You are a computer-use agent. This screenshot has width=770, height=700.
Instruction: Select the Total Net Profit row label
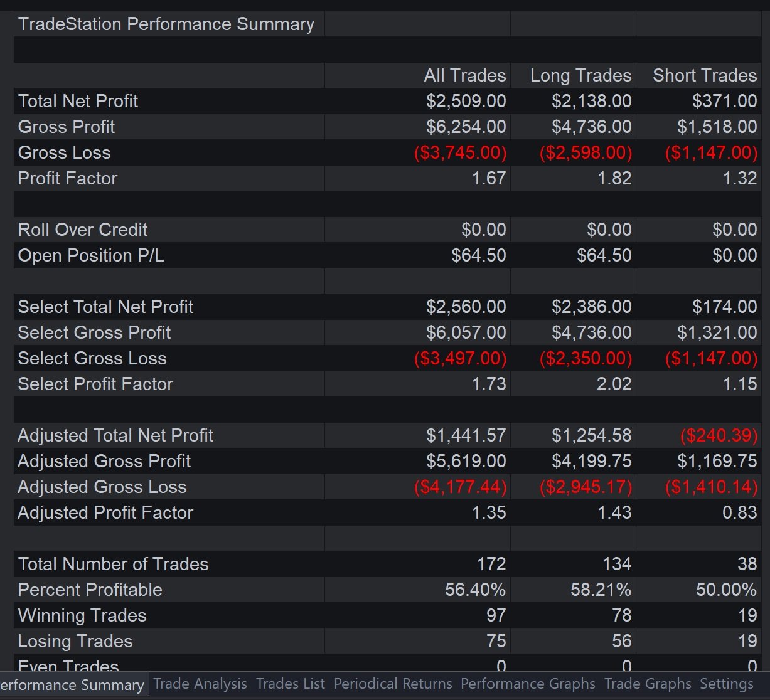point(78,101)
